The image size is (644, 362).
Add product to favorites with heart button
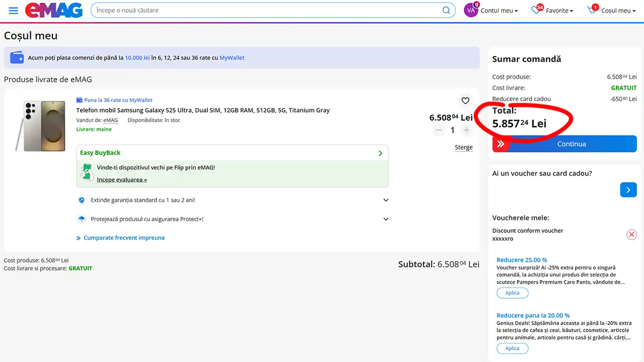[x=465, y=101]
